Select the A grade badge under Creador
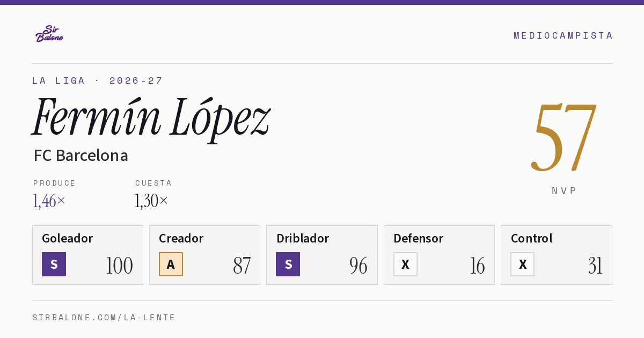 [x=171, y=264]
